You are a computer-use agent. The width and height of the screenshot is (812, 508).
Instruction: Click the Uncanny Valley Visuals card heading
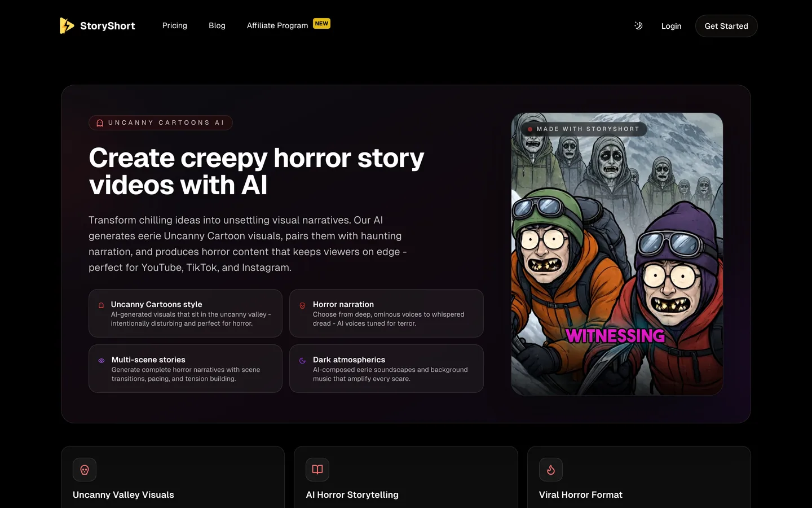[123, 494]
